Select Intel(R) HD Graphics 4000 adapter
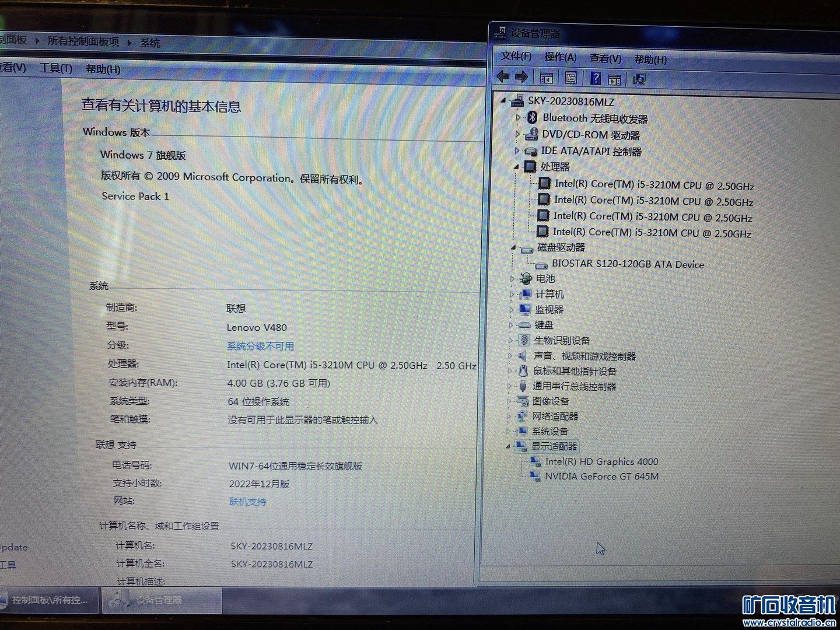The height and width of the screenshot is (630, 840). [601, 461]
